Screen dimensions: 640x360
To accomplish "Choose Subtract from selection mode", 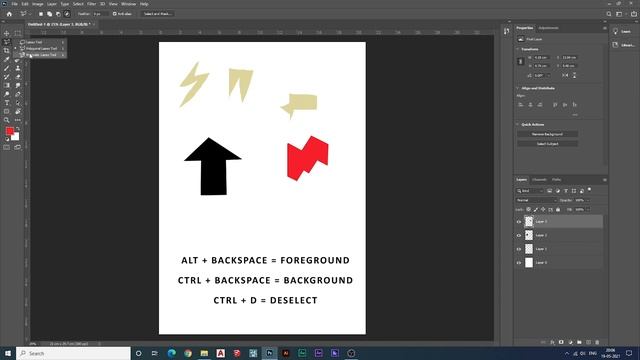I will [58, 14].
